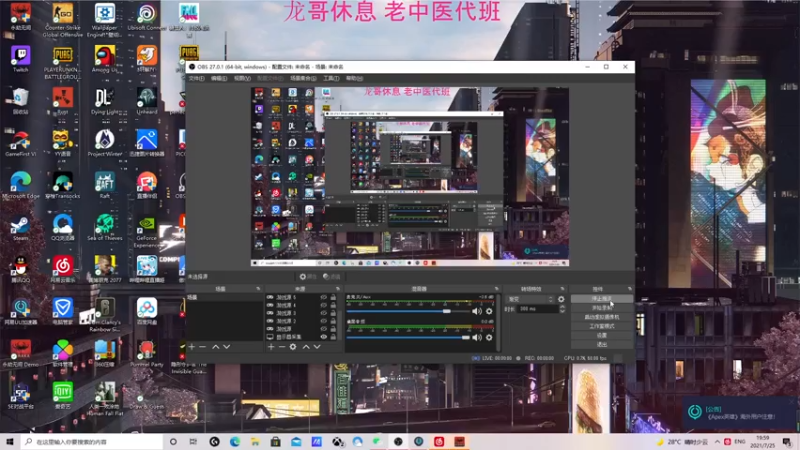
Task: Show hidden icons in system tray
Action: (x=717, y=442)
